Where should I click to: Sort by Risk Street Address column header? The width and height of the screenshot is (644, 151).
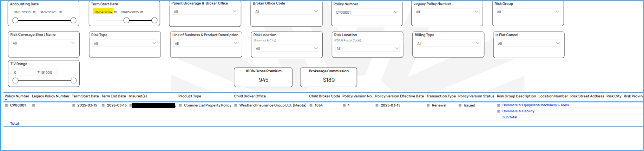(587, 96)
